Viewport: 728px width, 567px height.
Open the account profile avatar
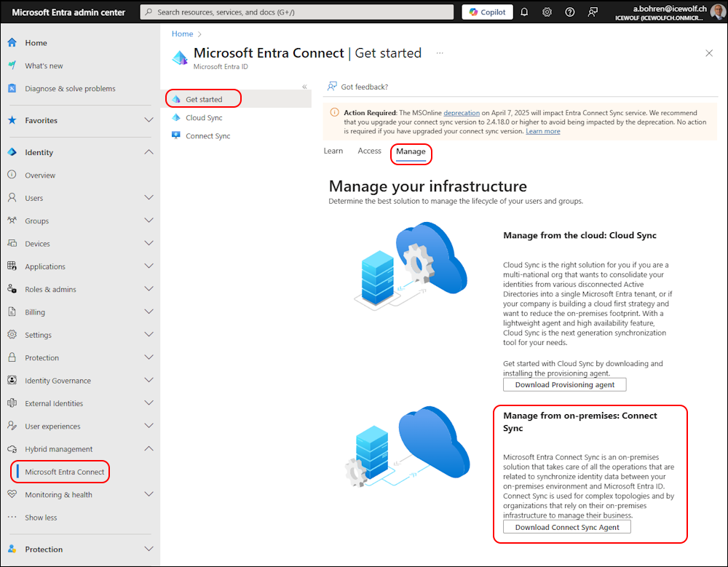pyautogui.click(x=718, y=12)
